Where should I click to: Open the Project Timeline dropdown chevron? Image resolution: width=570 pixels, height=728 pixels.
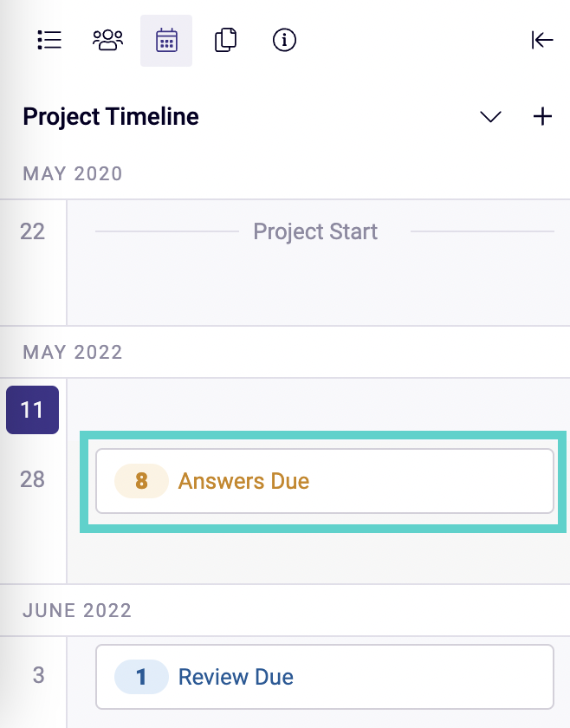490,117
